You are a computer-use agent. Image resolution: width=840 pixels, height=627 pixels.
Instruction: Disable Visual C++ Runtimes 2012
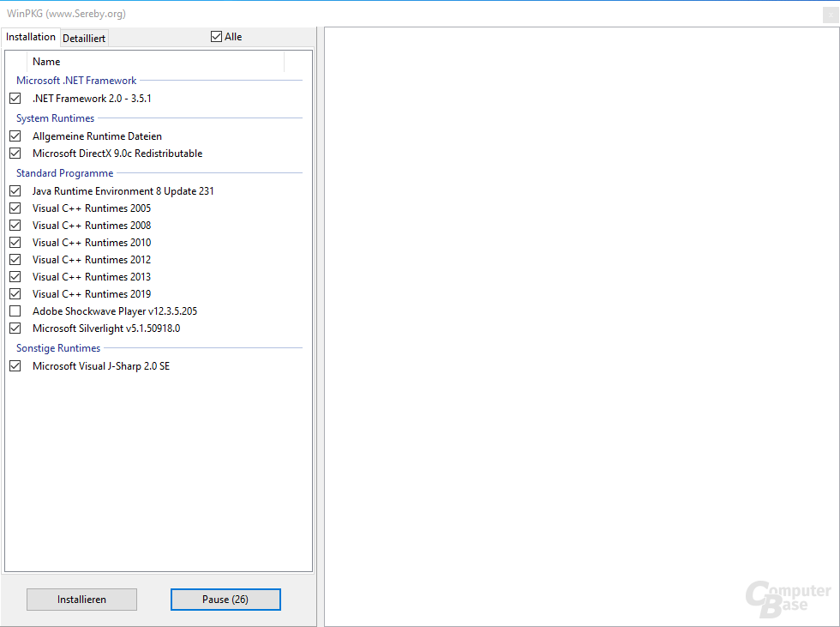15,259
